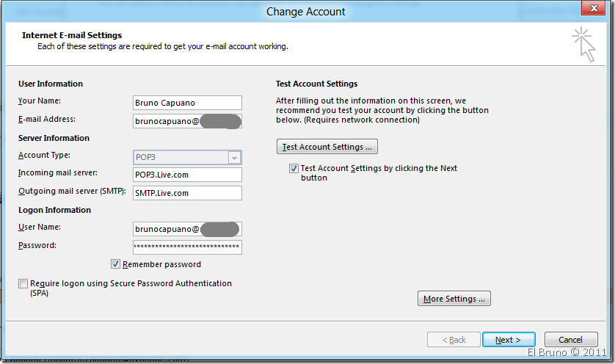Image resolution: width=615 pixels, height=364 pixels.
Task: Open More Settings dialog
Action: pos(454,299)
